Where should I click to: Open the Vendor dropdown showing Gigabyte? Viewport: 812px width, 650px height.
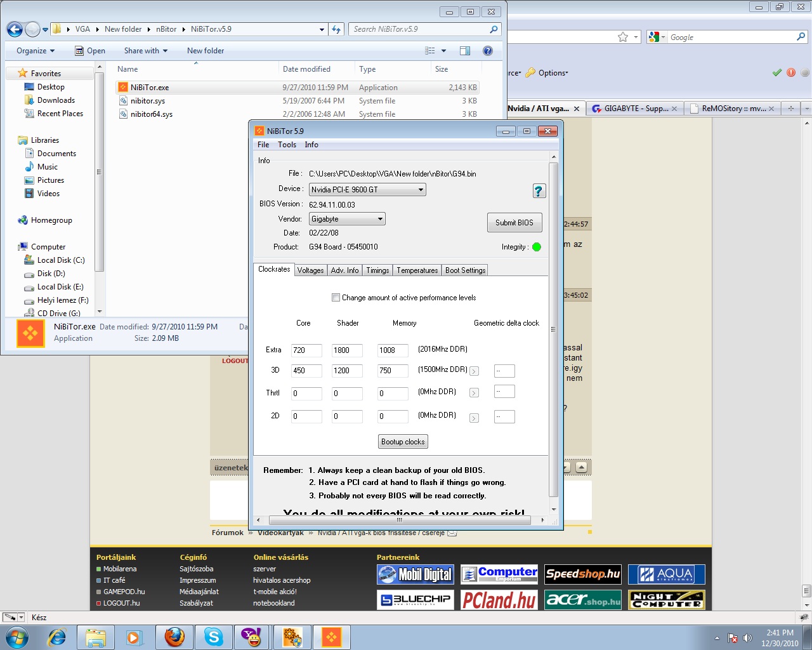coord(347,219)
